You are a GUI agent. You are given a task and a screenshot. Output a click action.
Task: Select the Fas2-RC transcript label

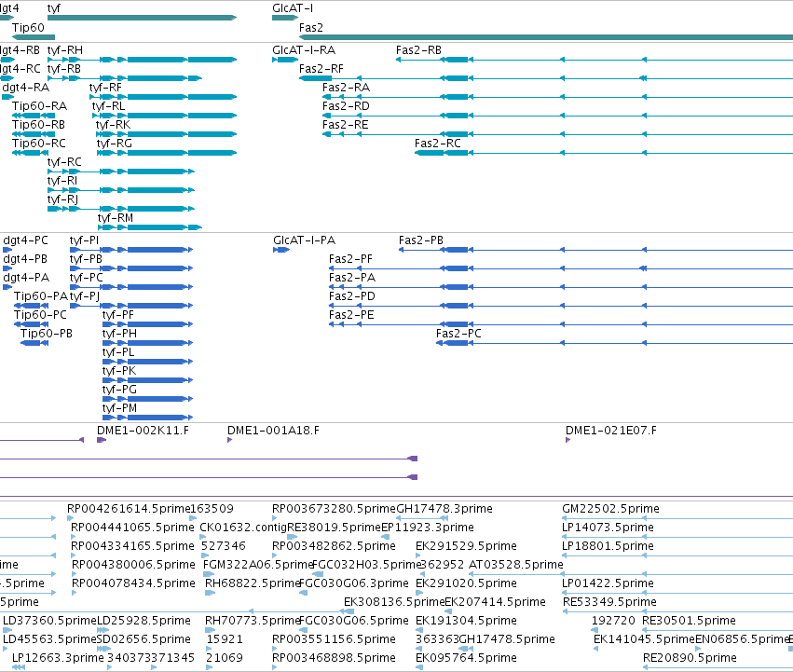[438, 144]
